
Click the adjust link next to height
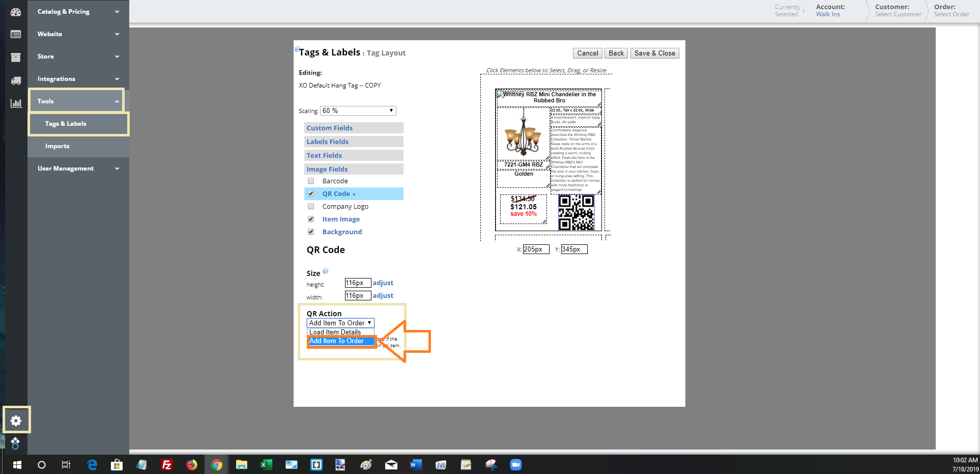tap(383, 283)
